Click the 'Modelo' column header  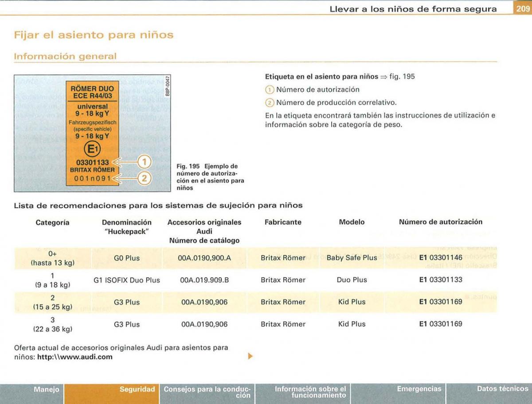tap(352, 222)
